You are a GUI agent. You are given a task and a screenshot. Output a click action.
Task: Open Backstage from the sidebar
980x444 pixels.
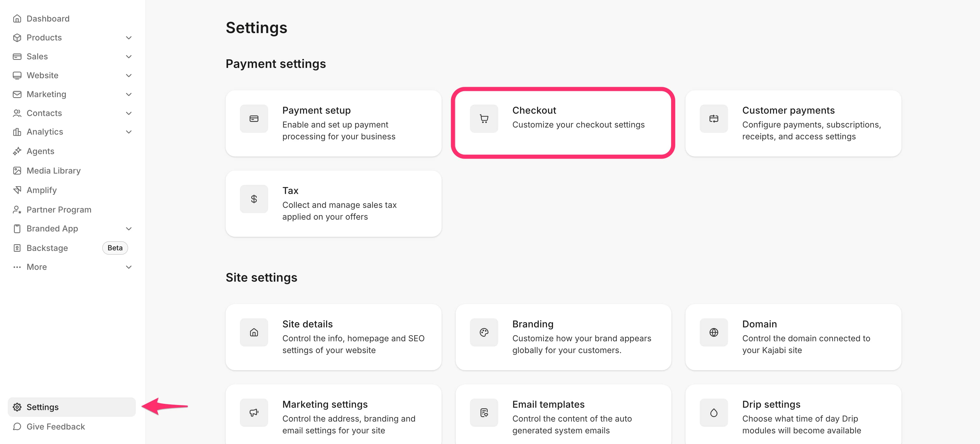pos(47,248)
